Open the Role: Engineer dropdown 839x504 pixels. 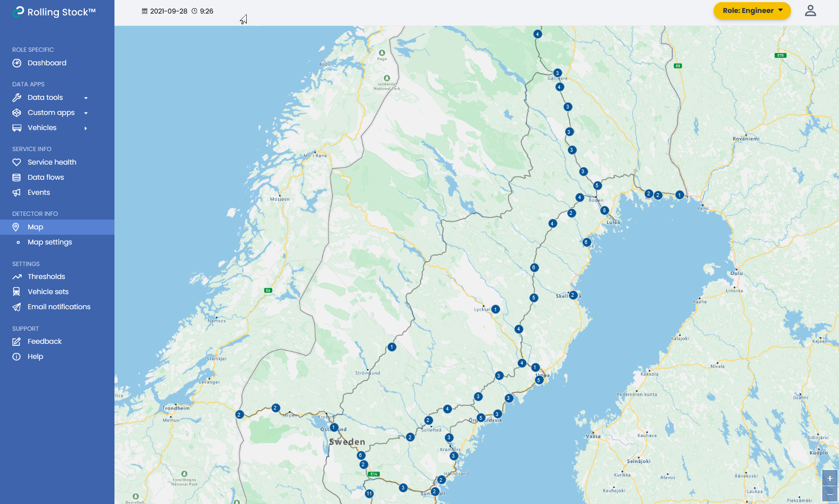(752, 10)
